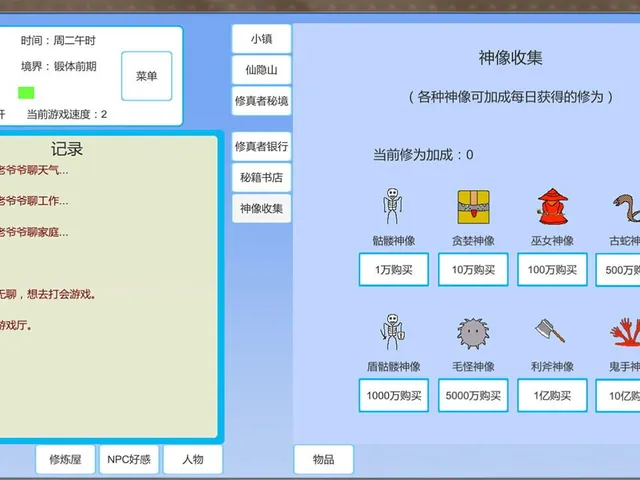The height and width of the screenshot is (480, 640).
Task: Click the 时间：周二午时 text
Action: coord(58,40)
